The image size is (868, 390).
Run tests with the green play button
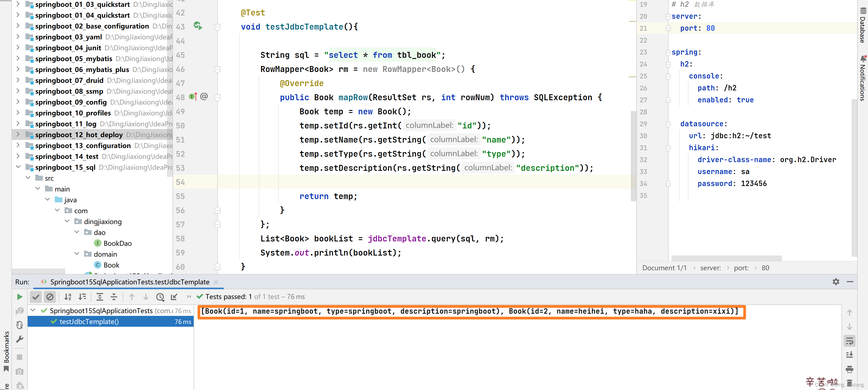(x=20, y=297)
